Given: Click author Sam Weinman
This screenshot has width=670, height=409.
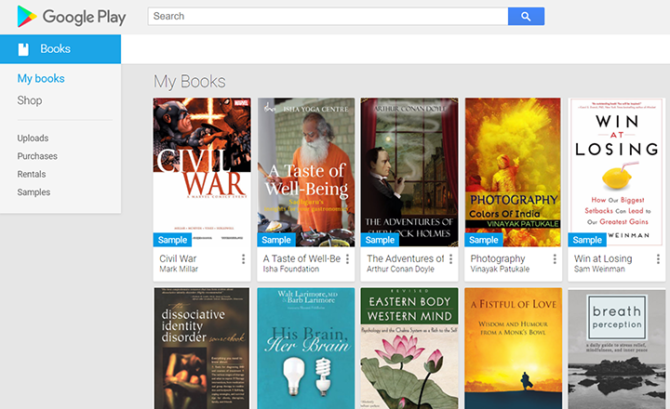Looking at the screenshot, I should pos(599,269).
